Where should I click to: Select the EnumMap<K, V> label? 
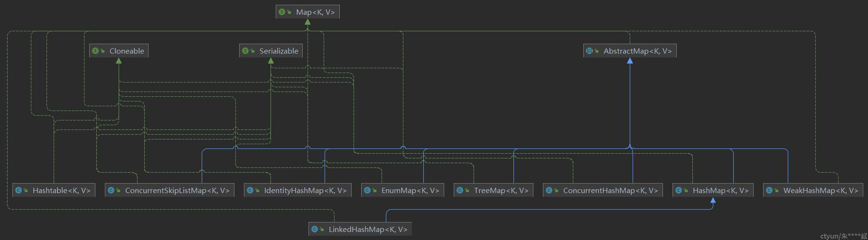(x=410, y=190)
